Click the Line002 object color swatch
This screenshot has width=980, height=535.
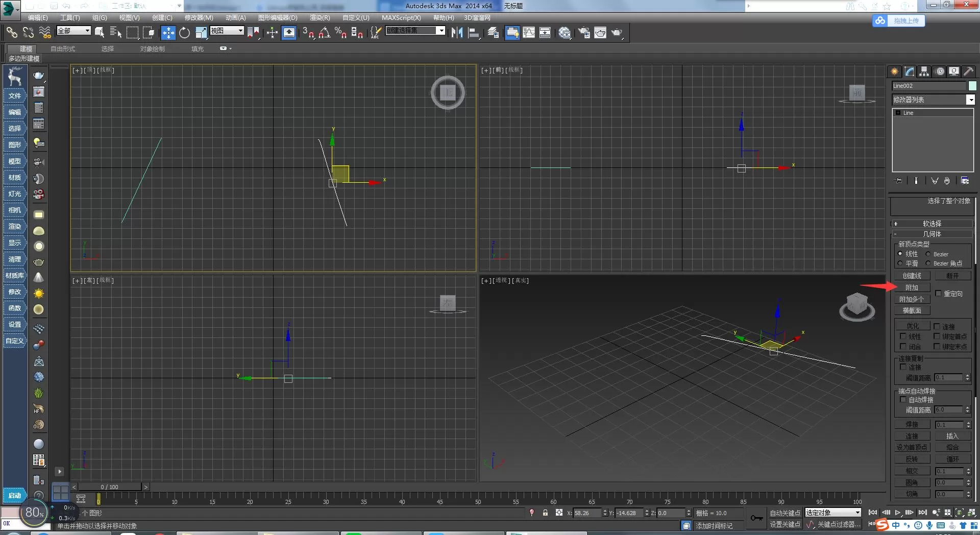(x=972, y=86)
